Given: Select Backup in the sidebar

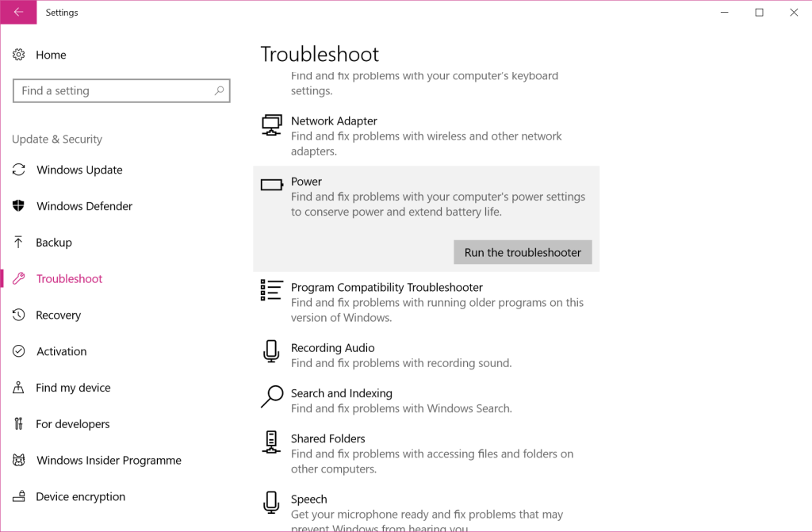Looking at the screenshot, I should click(x=54, y=243).
